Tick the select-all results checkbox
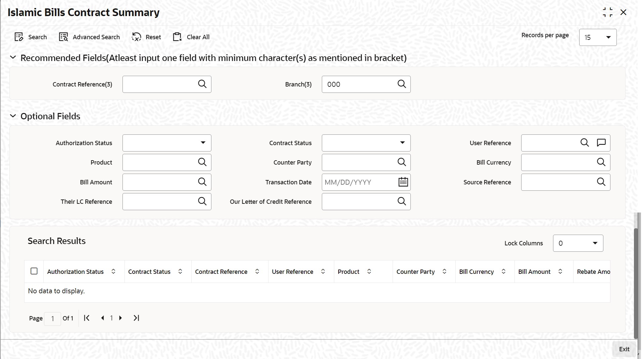 (x=34, y=271)
